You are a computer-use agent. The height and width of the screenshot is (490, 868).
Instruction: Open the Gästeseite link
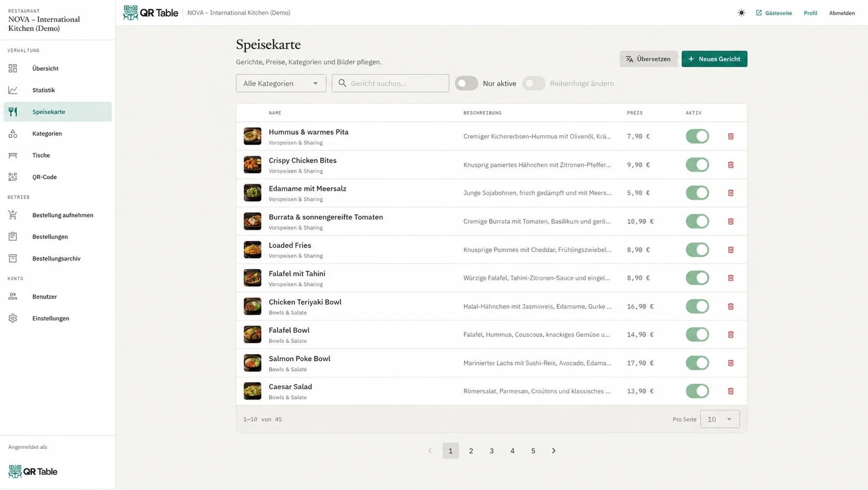pos(774,13)
